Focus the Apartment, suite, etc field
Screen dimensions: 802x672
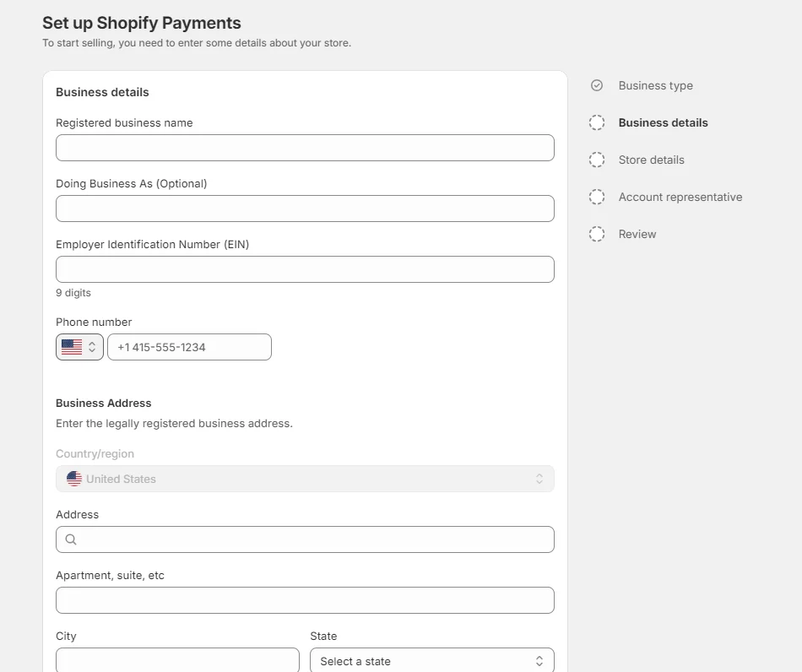305,600
